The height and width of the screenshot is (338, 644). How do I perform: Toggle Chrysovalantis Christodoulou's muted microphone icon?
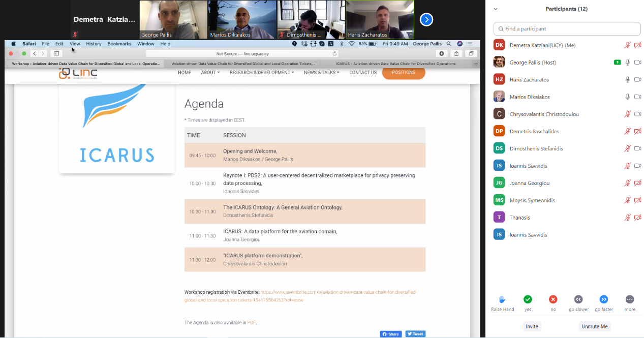point(628,114)
